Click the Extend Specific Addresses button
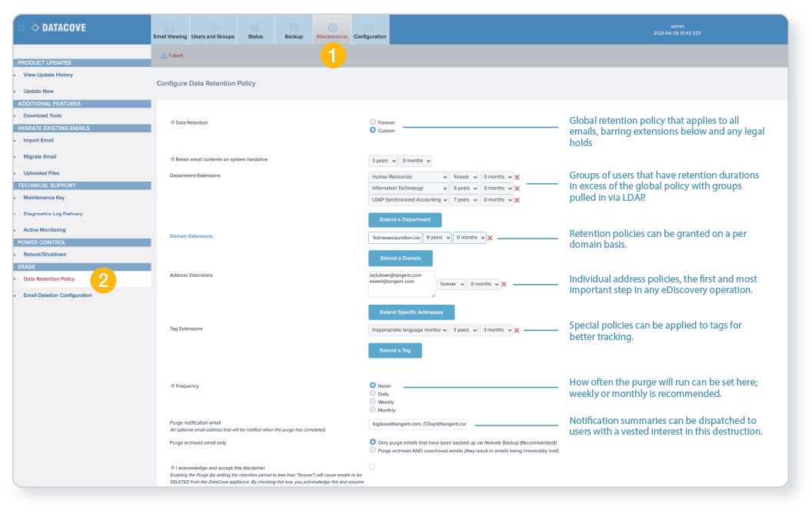Viewport: 812px width, 514px height. click(411, 312)
